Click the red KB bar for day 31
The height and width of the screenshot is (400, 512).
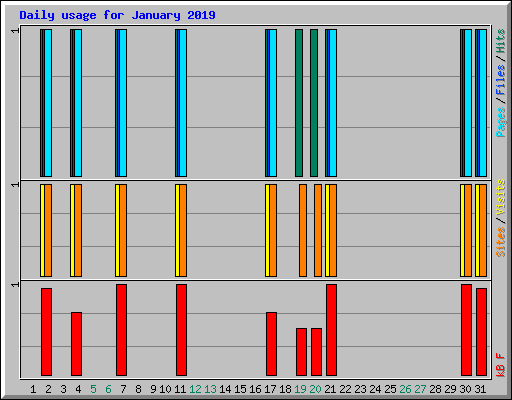click(x=481, y=332)
